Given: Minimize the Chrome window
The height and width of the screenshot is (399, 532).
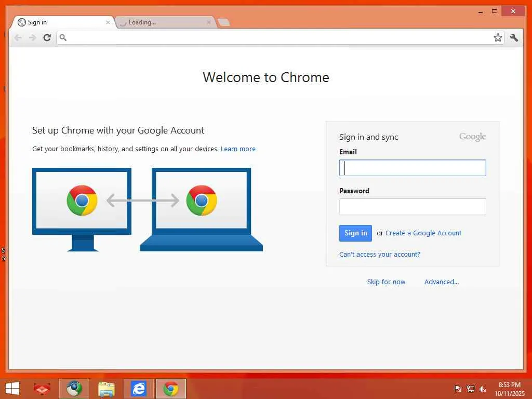Looking at the screenshot, I should (x=481, y=11).
